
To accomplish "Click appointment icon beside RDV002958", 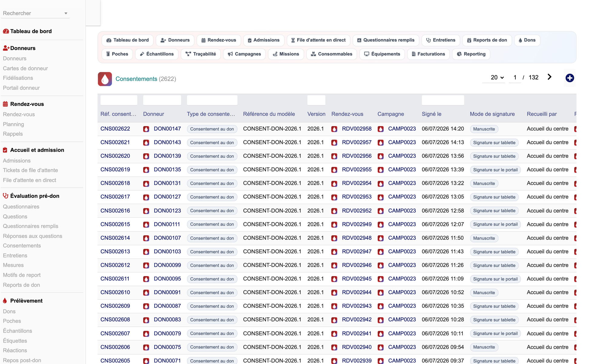I will [334, 129].
